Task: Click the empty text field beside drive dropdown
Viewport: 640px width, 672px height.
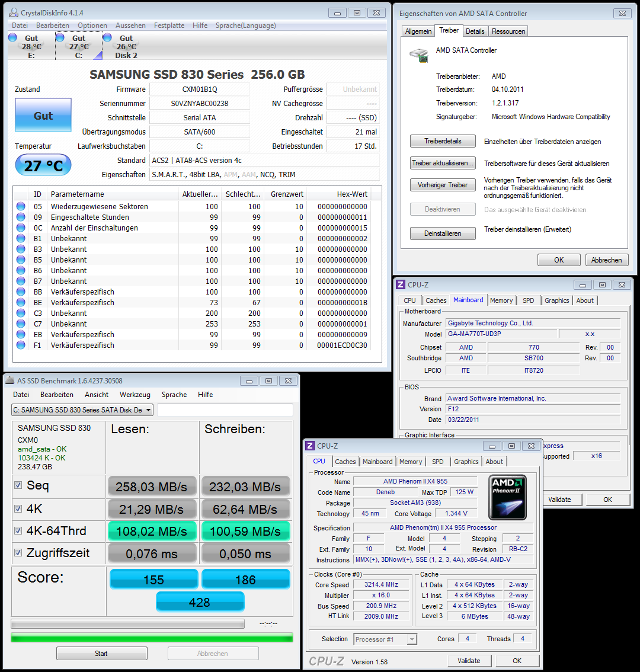Action: pos(225,409)
